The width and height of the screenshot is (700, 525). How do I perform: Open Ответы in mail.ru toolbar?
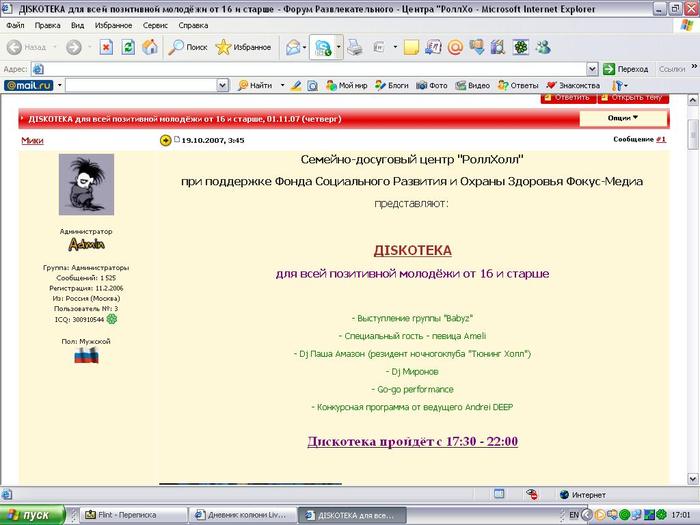click(x=518, y=85)
